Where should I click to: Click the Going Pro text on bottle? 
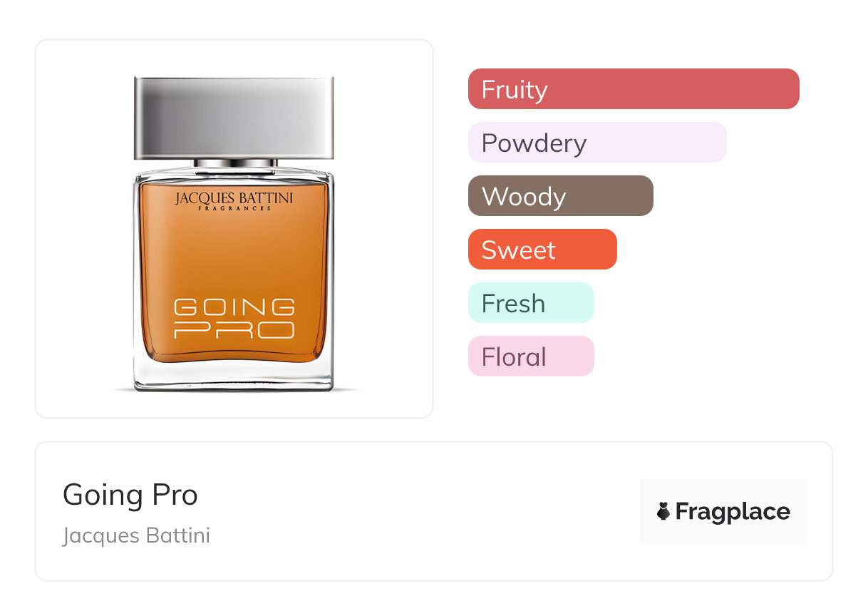(234, 318)
